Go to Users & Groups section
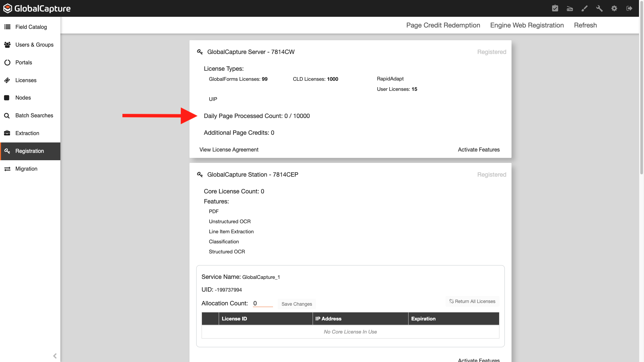Image resolution: width=644 pixels, height=362 pixels. coord(34,45)
